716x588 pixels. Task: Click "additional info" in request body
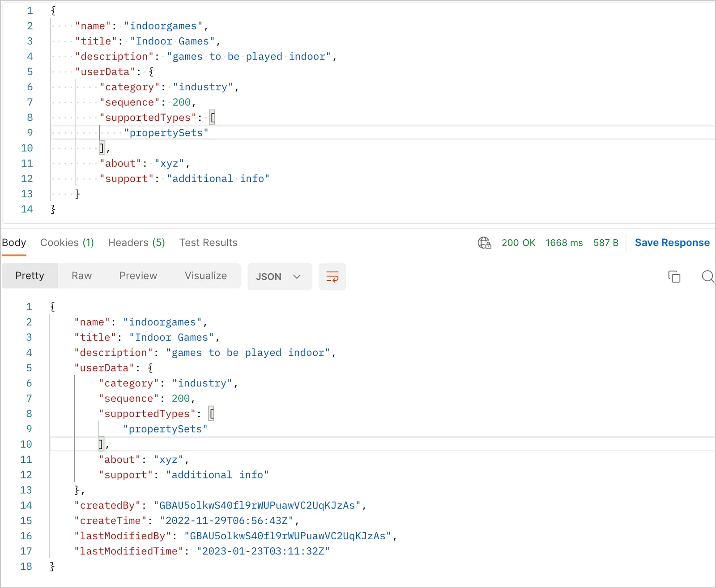218,179
